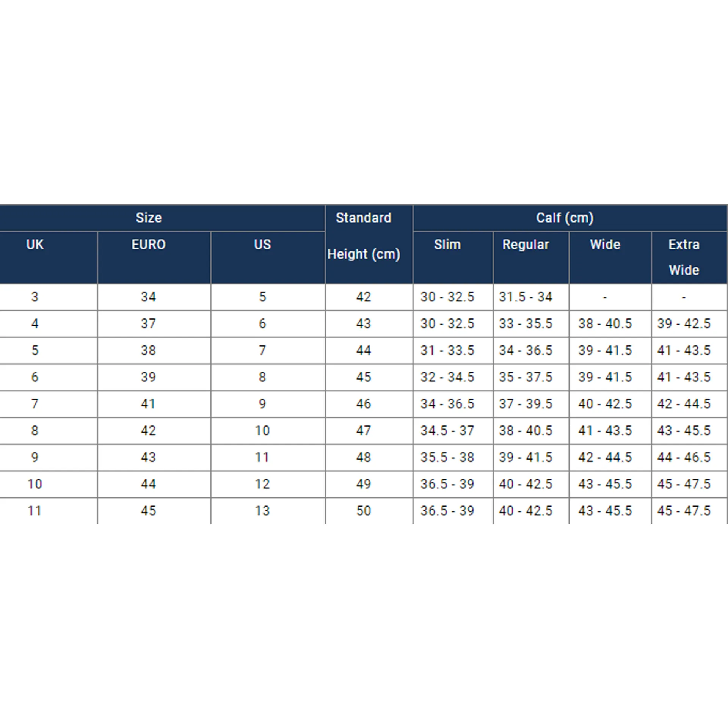Click the Extra Wide column header
728x728 pixels.
click(x=684, y=257)
